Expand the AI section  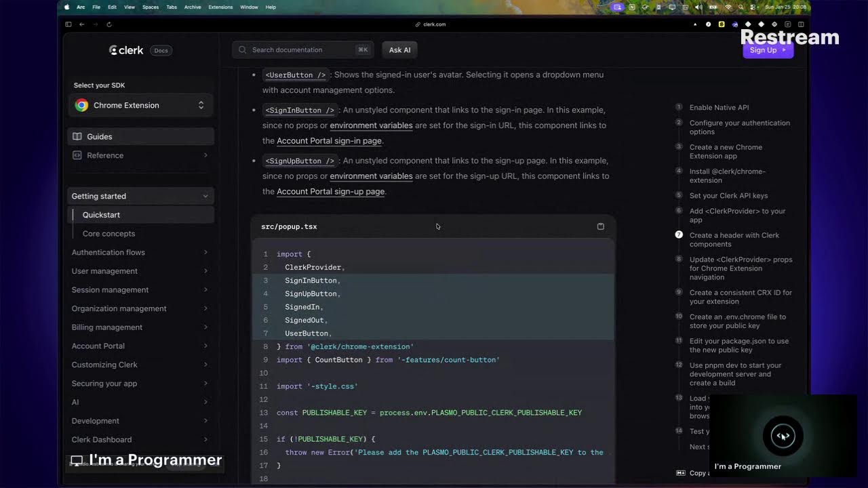coord(140,402)
